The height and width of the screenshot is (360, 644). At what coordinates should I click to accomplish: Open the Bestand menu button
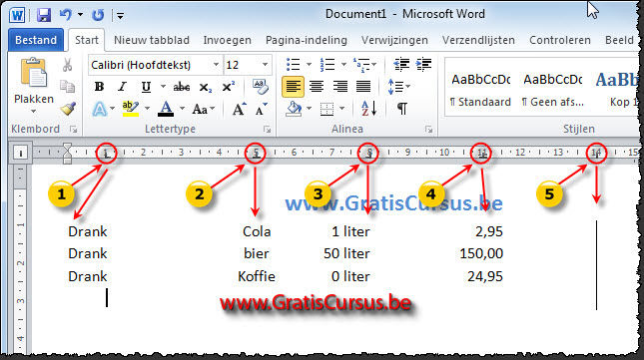[x=36, y=40]
